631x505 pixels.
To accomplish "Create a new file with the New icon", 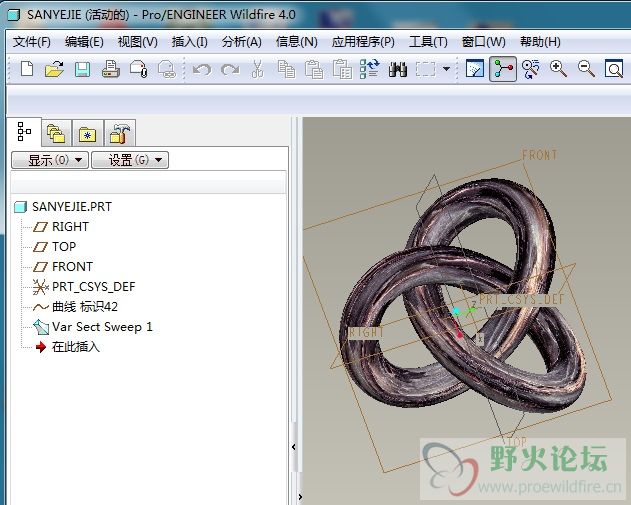I will (x=27, y=69).
